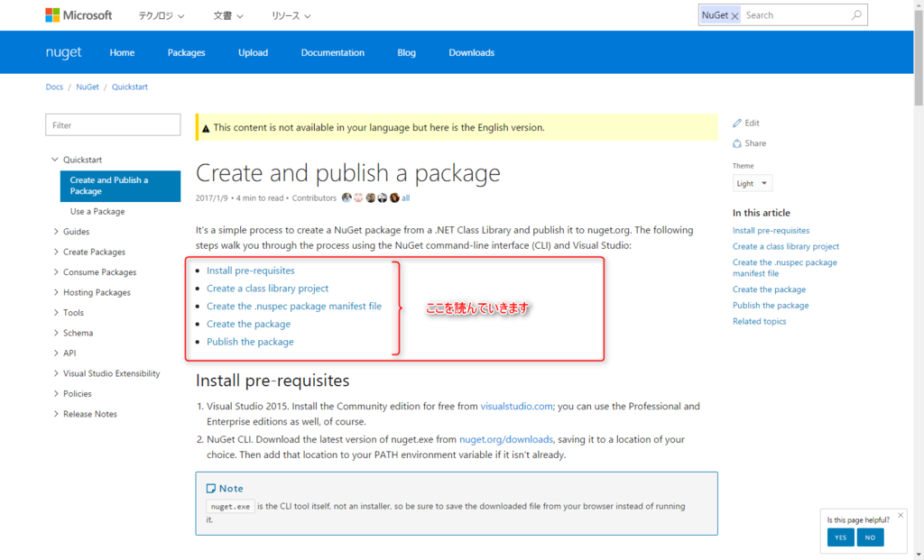Open the nuget.org/downloads link

(x=506, y=439)
